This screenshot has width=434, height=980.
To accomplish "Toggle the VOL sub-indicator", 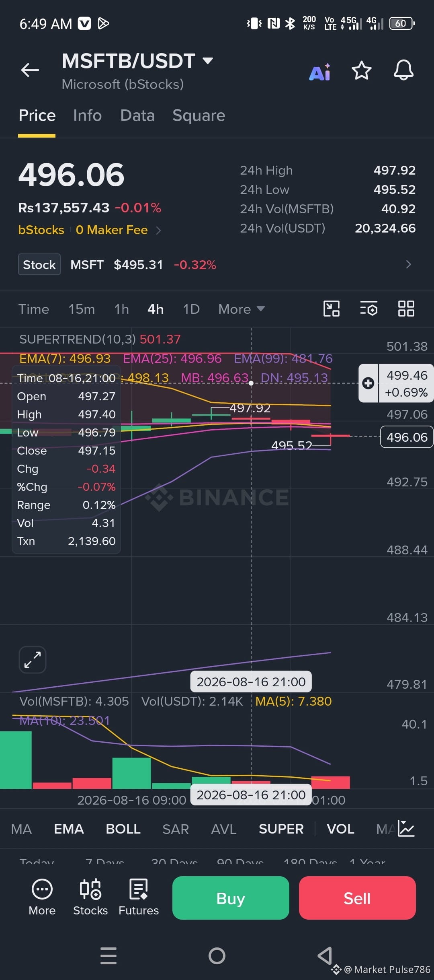I will pos(340,829).
